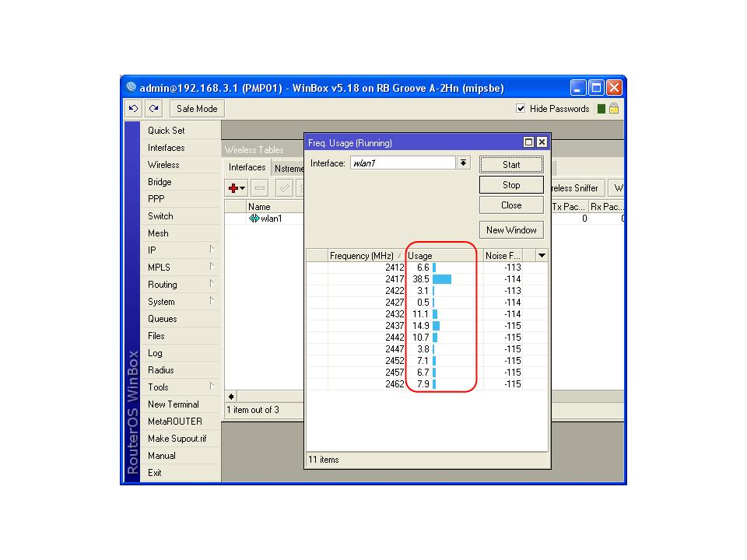Click the Wireless Sniffer button

pos(578,188)
